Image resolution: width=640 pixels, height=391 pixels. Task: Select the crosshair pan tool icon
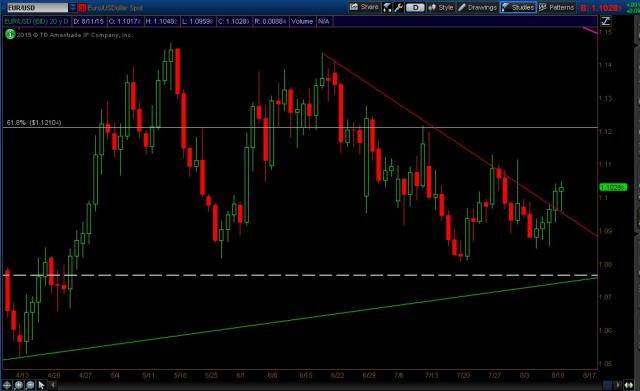point(7,385)
